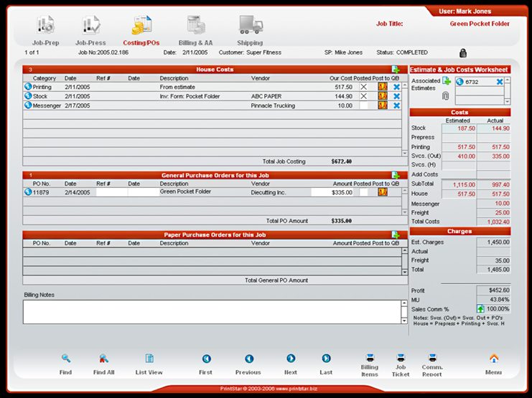Screen dimensions: 532x398
Task: Click the Estimated Stock value 187.50
Action: [x=459, y=128]
